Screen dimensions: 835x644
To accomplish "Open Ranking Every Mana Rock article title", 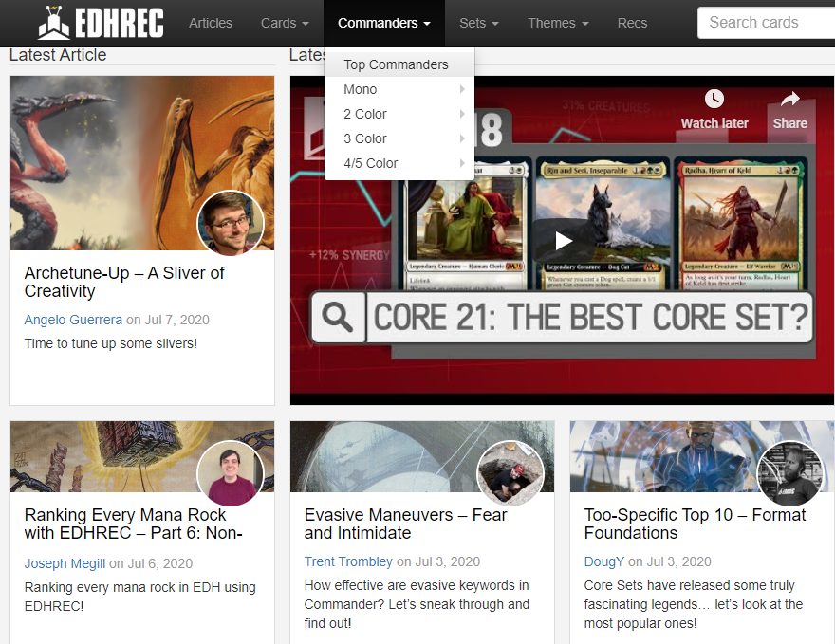I will (133, 524).
